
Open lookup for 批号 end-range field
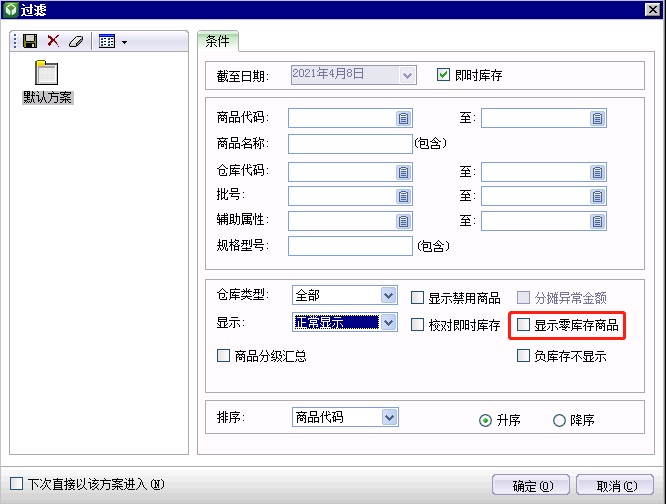596,195
